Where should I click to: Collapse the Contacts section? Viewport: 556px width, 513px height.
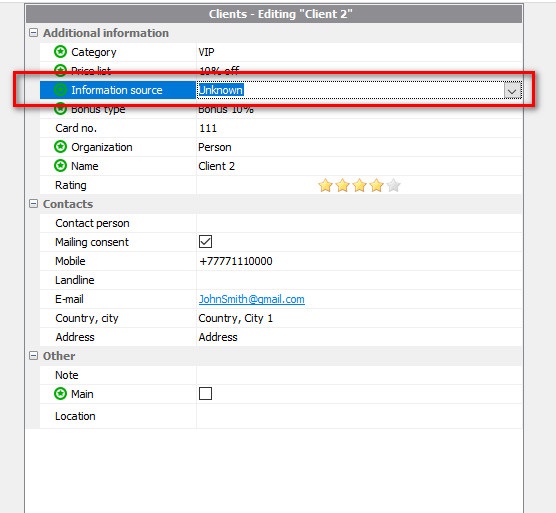[x=33, y=204]
